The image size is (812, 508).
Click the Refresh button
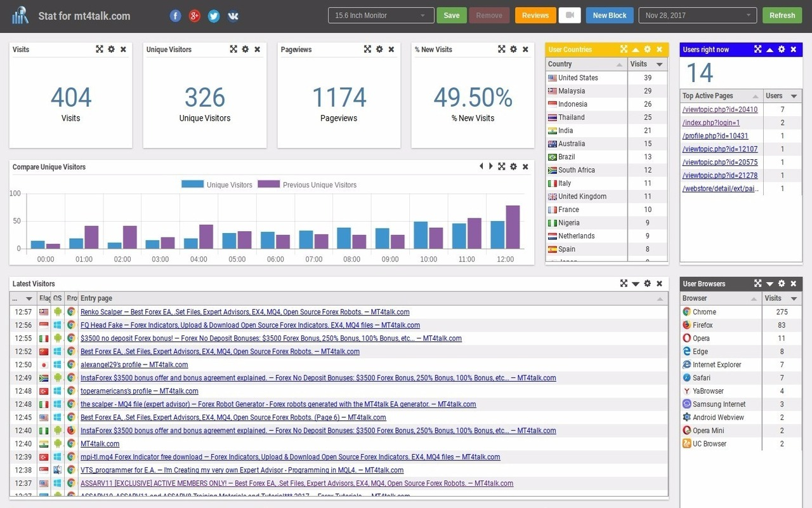(782, 15)
